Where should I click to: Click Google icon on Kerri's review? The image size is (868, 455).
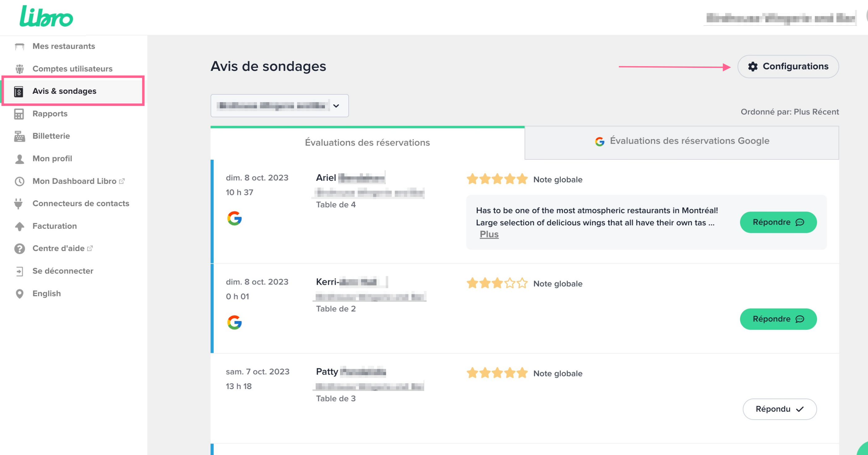(234, 323)
